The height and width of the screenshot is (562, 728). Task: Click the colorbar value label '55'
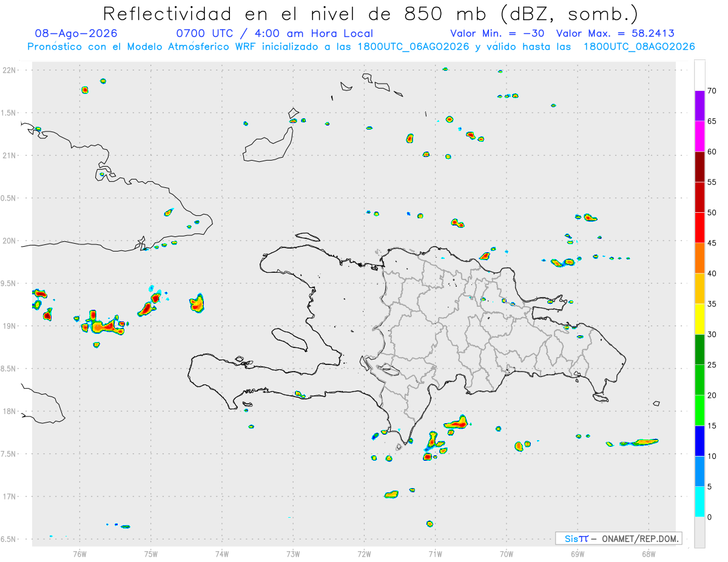point(712,182)
